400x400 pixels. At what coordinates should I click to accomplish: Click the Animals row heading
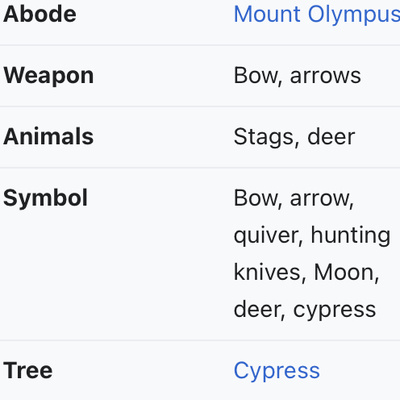[48, 137]
